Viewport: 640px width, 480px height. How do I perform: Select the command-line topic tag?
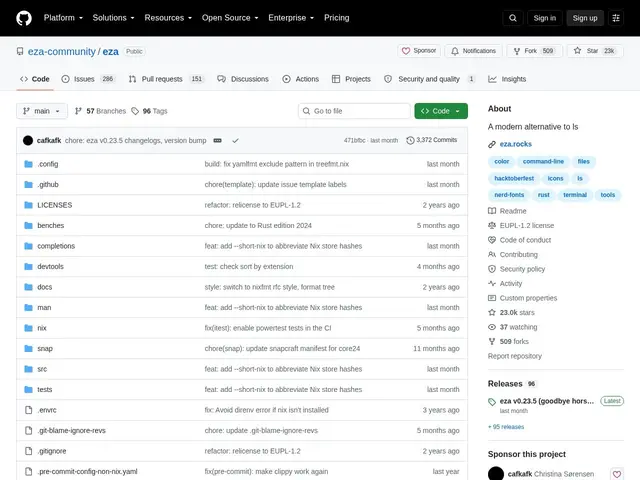tap(543, 162)
